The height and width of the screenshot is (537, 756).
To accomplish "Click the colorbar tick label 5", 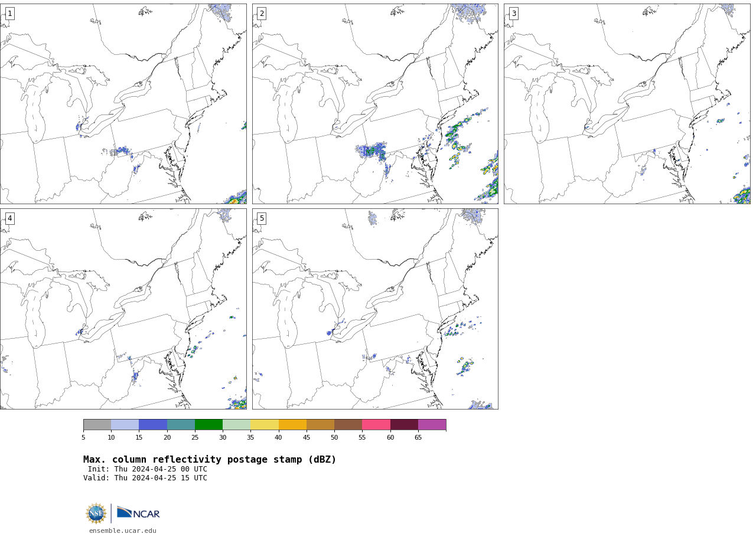I will 83,437.
